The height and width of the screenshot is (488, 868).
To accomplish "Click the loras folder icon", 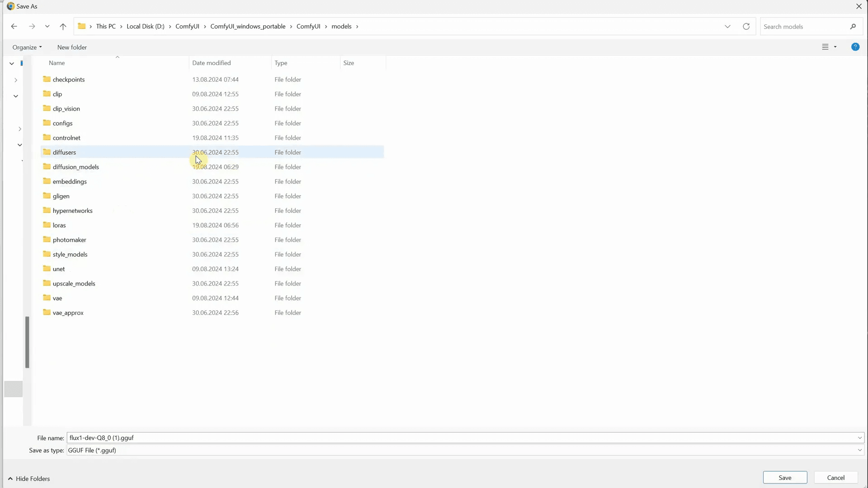I will (47, 225).
